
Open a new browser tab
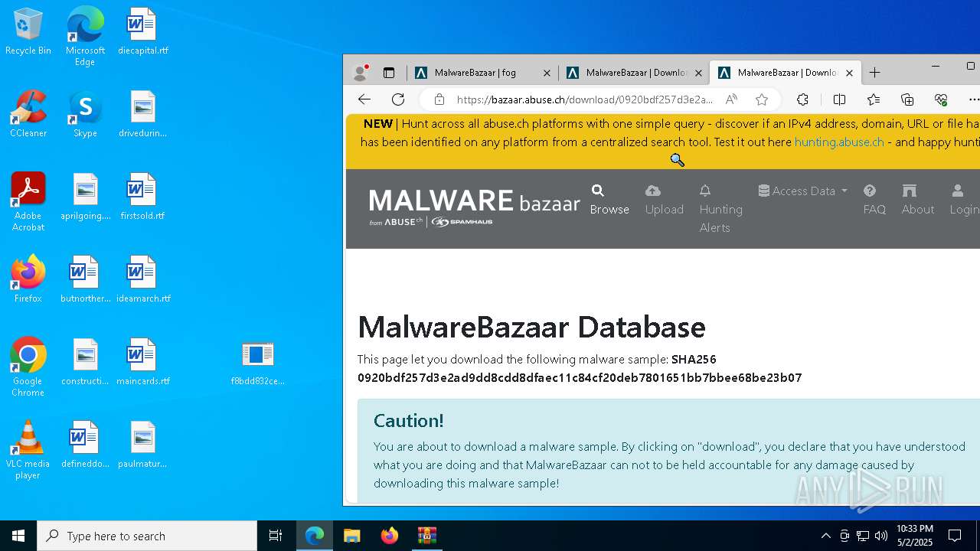(x=874, y=73)
